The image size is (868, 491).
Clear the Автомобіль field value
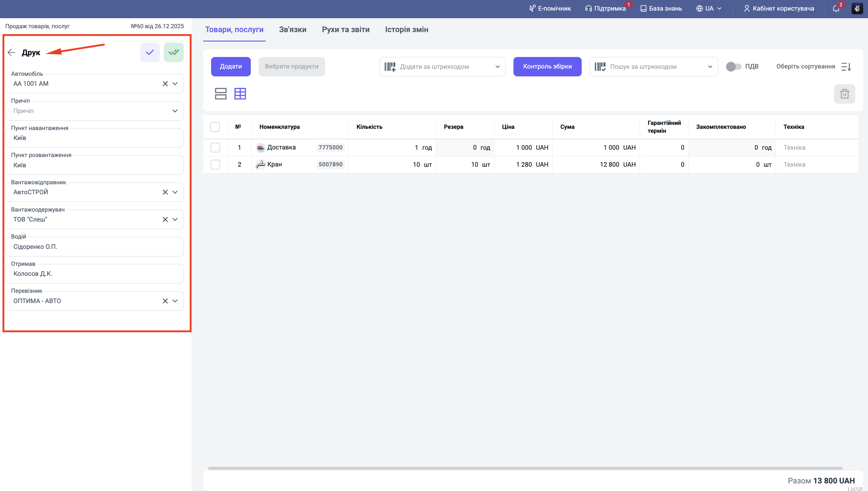click(165, 84)
